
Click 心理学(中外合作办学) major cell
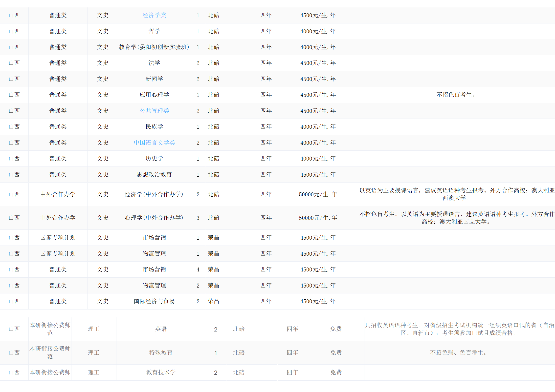154,218
